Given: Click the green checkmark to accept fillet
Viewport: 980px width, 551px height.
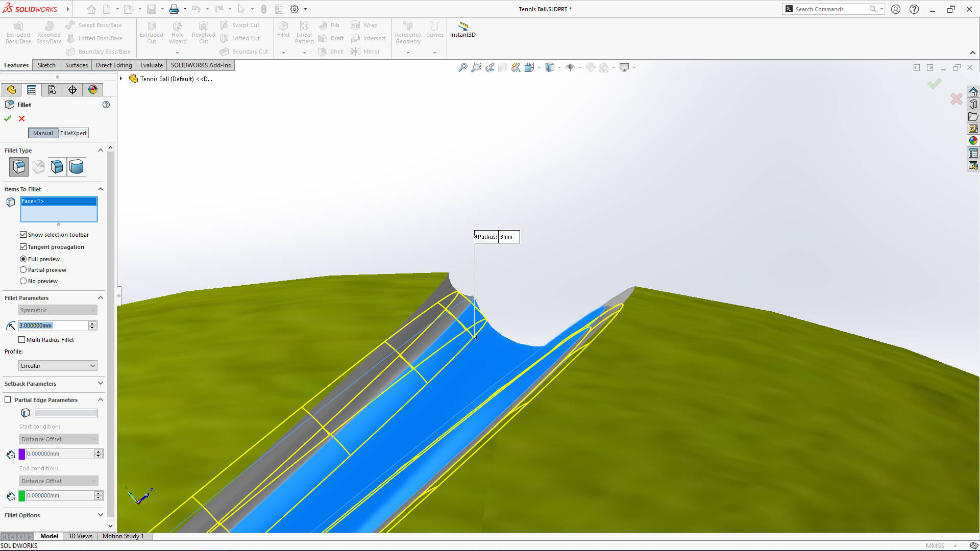Looking at the screenshot, I should pos(8,118).
